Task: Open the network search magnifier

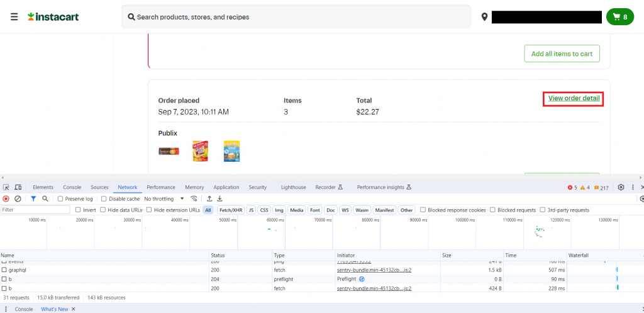Action: click(x=45, y=198)
